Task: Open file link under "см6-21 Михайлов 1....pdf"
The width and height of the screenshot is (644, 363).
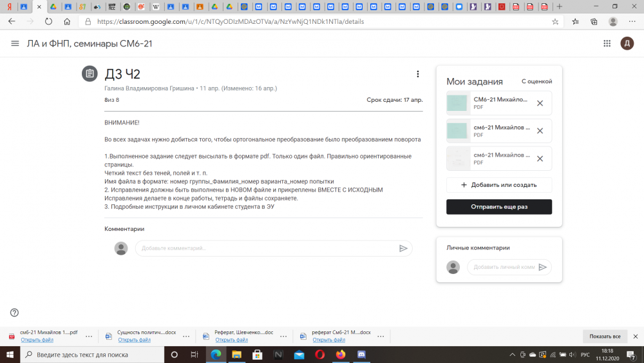Action: pyautogui.click(x=37, y=340)
